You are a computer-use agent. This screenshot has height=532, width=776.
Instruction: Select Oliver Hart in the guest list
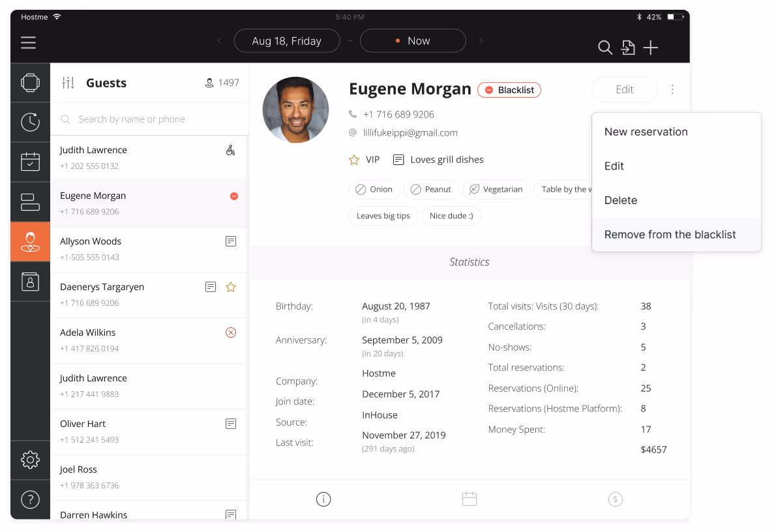149,432
